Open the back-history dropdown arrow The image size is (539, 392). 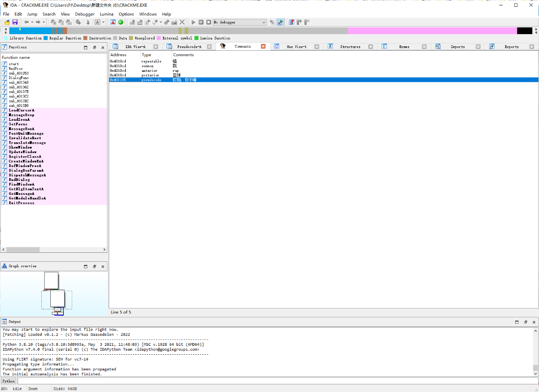(x=32, y=22)
